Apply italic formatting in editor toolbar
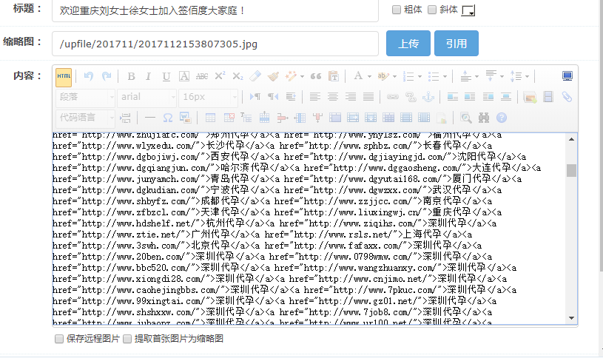The width and height of the screenshot is (603, 364). (x=149, y=76)
